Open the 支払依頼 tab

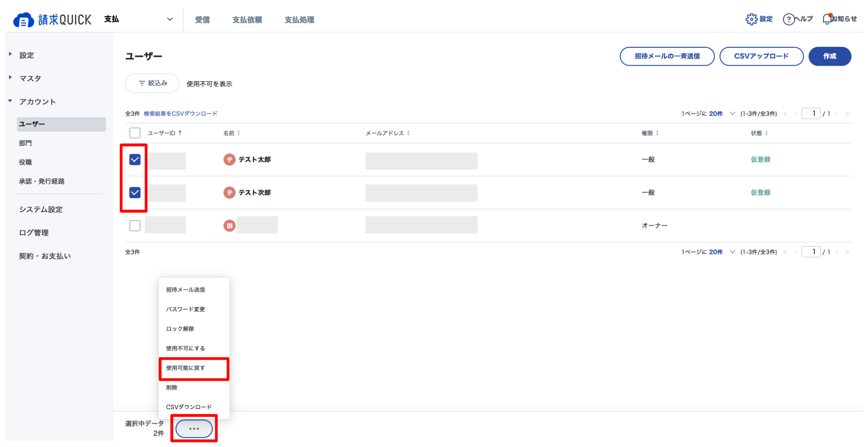pos(247,20)
